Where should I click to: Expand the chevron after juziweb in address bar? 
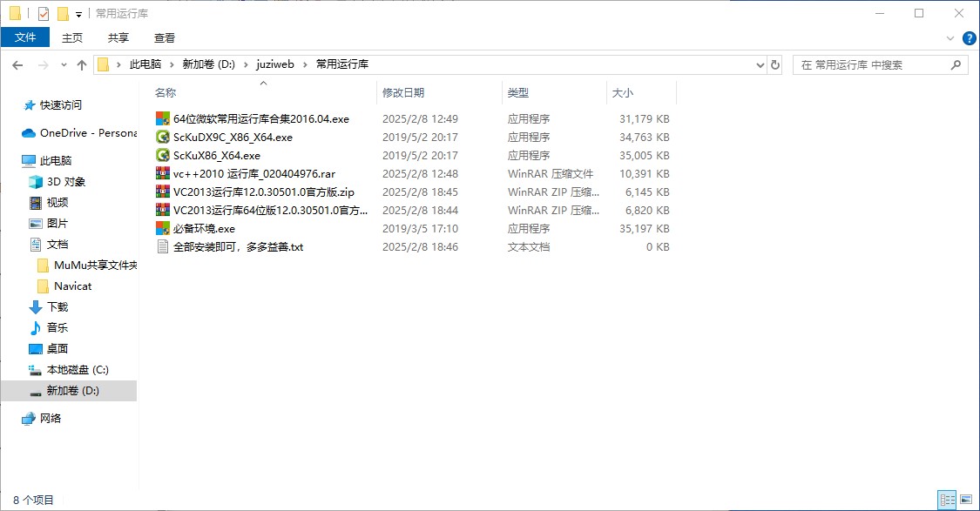[x=304, y=64]
